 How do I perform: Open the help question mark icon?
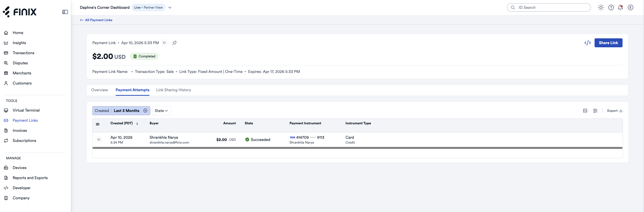pyautogui.click(x=611, y=7)
